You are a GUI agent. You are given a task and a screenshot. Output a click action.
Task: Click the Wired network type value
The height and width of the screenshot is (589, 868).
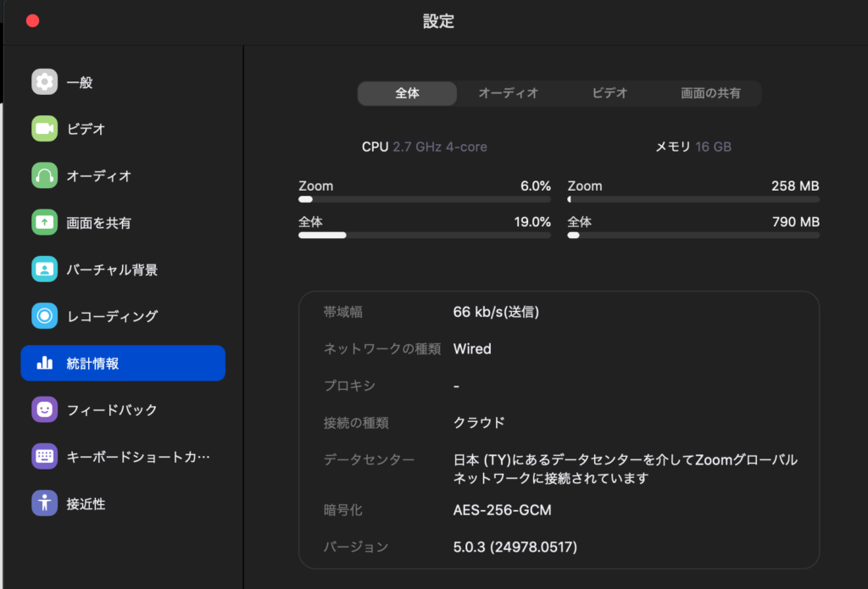click(x=472, y=349)
